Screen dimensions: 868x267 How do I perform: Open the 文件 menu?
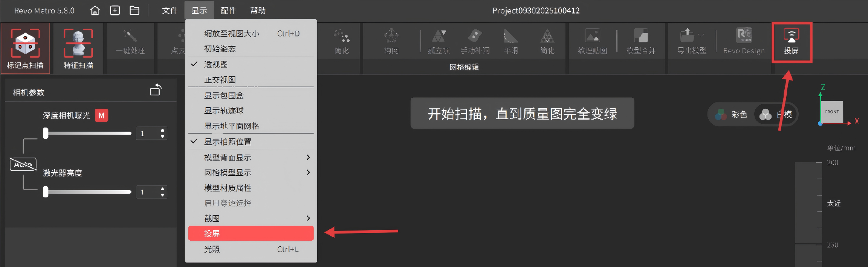[x=170, y=11]
